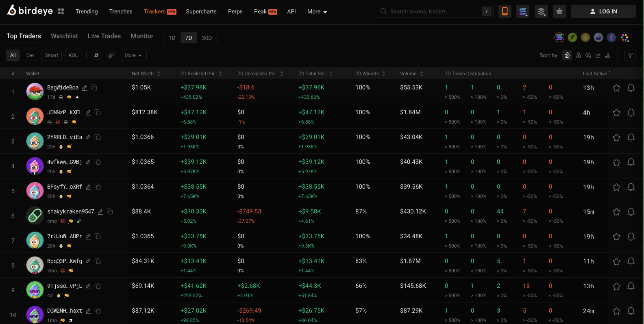
Task: Open the apps grid next to logo
Action: click(61, 11)
